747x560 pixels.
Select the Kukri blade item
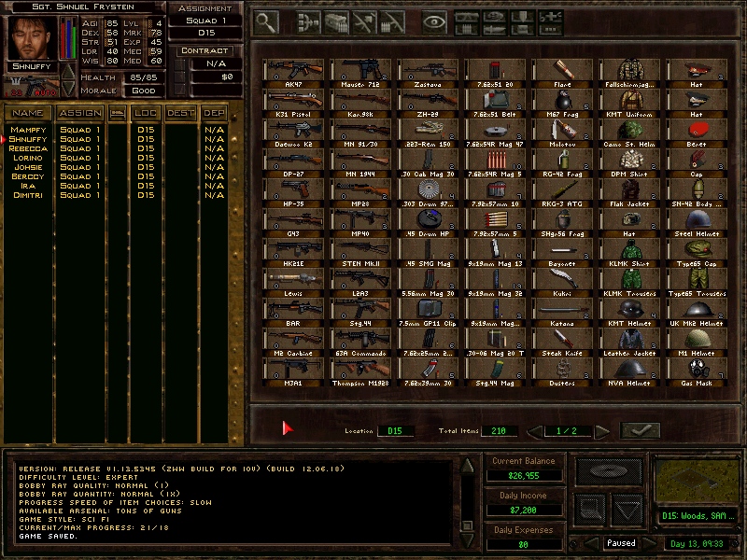pyautogui.click(x=562, y=283)
